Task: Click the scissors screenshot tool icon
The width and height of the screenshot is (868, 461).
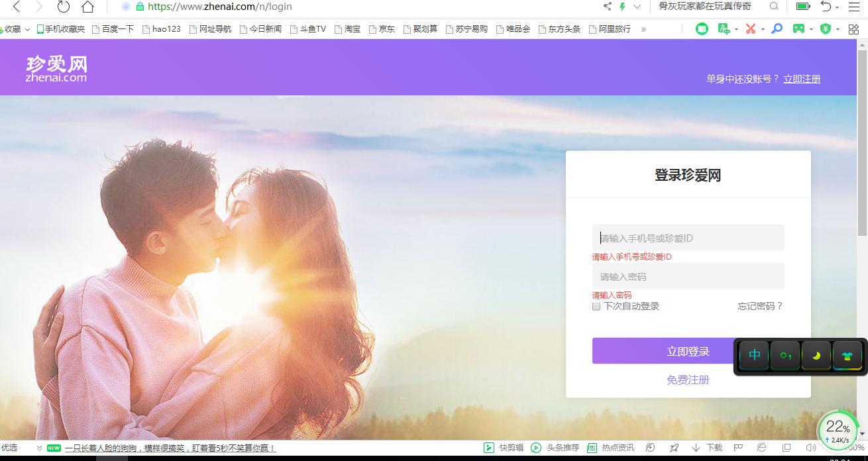Action: (x=749, y=28)
